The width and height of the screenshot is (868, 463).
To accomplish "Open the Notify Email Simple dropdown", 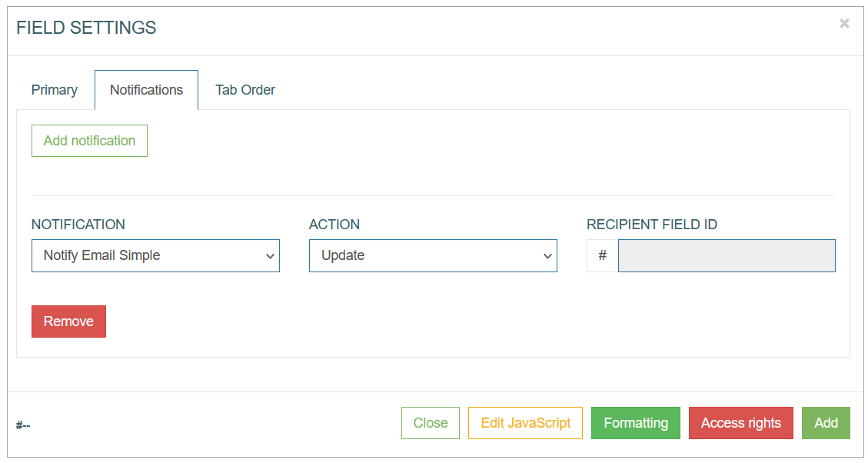I will tap(155, 255).
